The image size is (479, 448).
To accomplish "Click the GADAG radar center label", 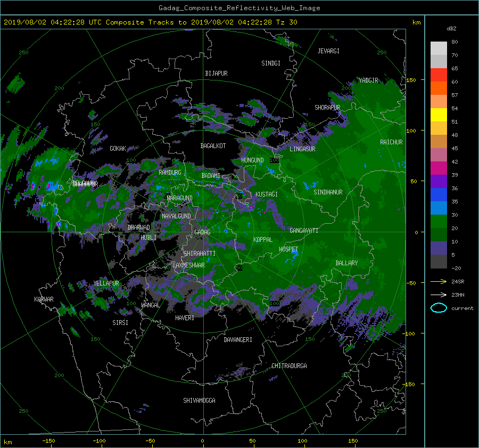I will [x=202, y=232].
